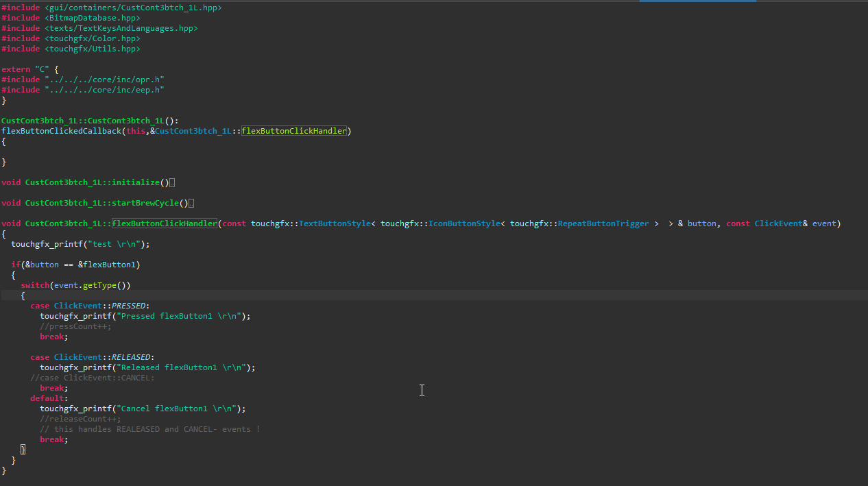Click the include opr.h inside extern C block
Viewport: 868px width, 486px height.
coord(106,79)
